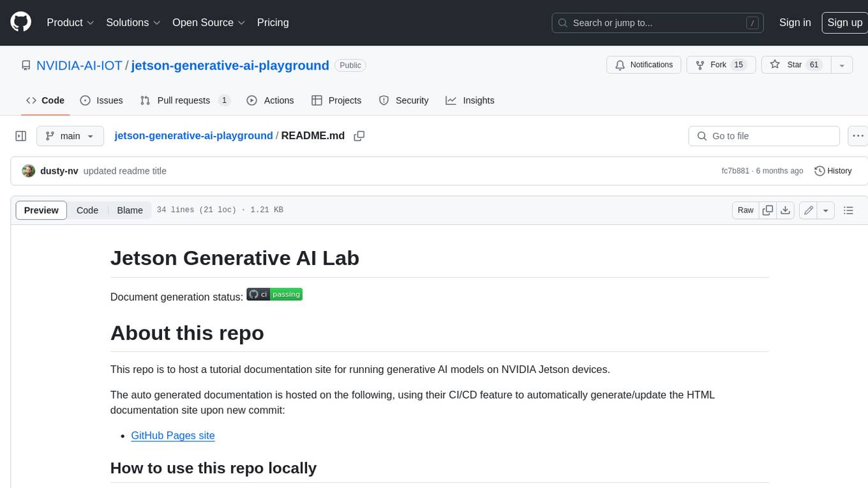Switch to the Issues tab

pyautogui.click(x=101, y=100)
